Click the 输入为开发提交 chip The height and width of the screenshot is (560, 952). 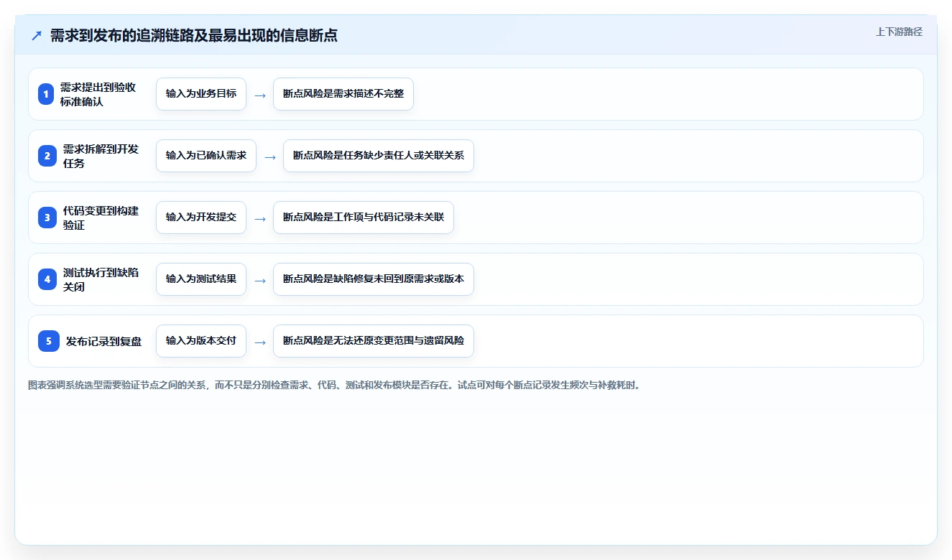[x=201, y=218]
